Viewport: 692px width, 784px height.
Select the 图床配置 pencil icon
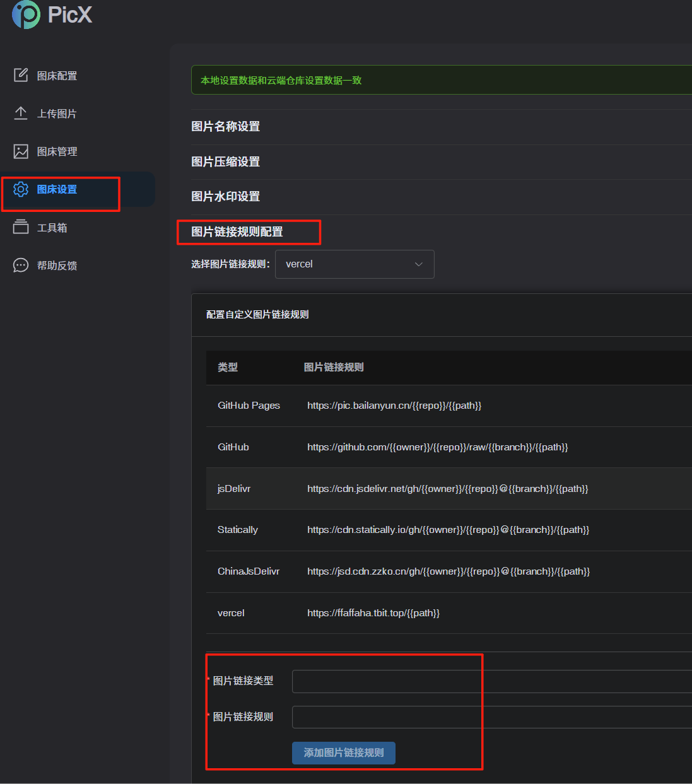pos(21,74)
